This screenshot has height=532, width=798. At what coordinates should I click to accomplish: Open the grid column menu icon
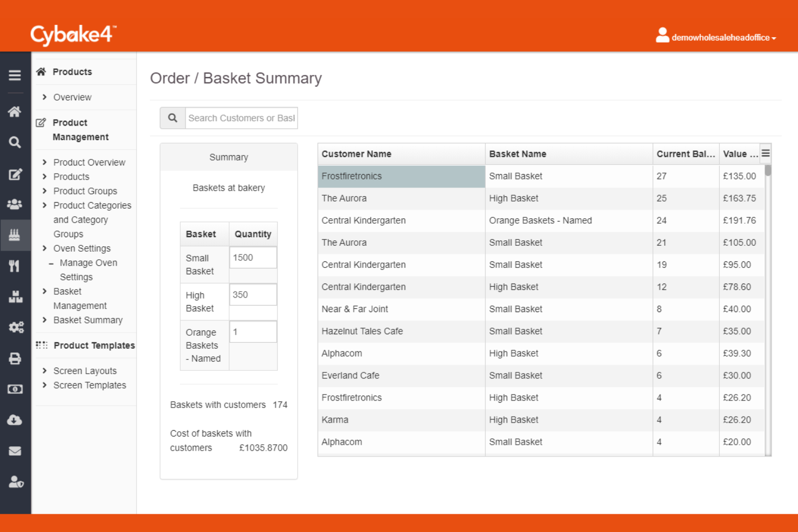tap(765, 154)
